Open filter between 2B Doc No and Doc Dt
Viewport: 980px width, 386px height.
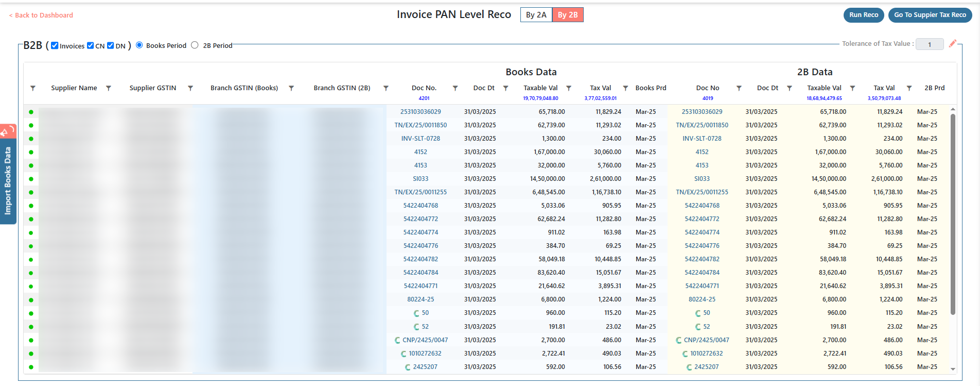pyautogui.click(x=739, y=88)
